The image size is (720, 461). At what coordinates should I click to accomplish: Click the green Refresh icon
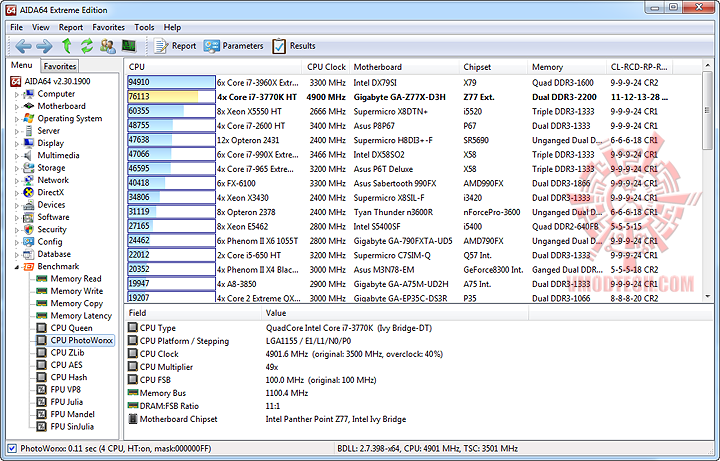click(x=87, y=46)
